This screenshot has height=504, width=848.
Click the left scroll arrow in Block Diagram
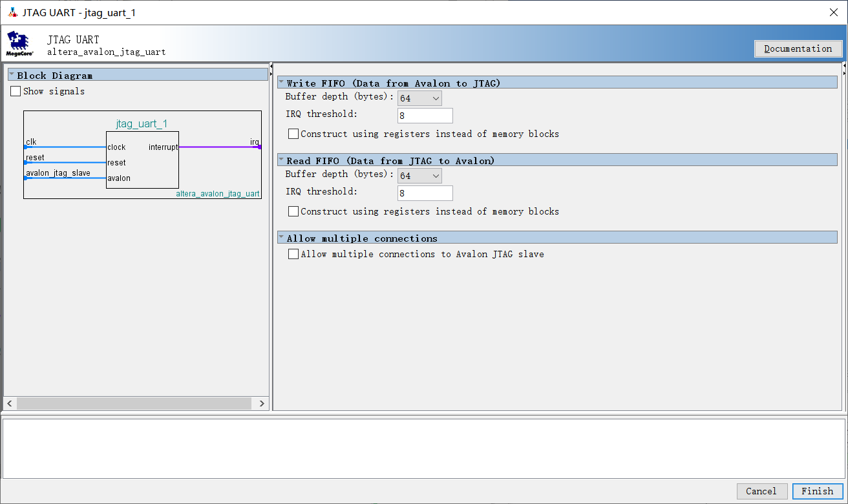[10, 403]
